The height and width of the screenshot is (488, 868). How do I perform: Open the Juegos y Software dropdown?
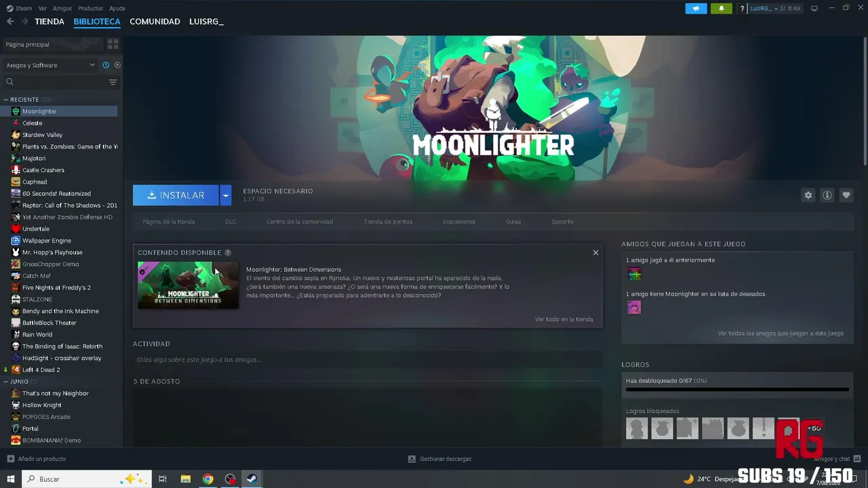[x=50, y=65]
